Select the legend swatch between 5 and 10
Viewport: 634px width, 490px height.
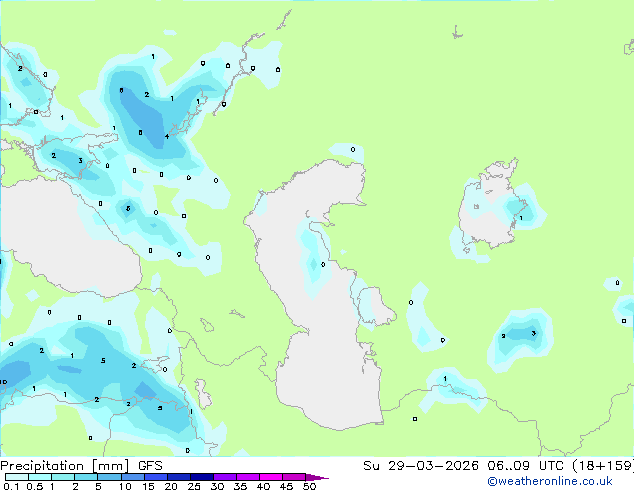[x=109, y=477]
